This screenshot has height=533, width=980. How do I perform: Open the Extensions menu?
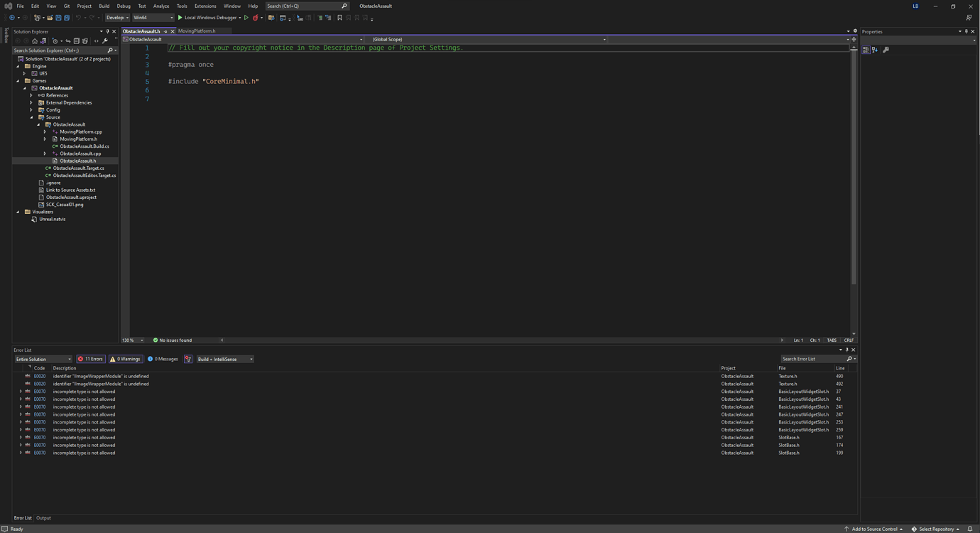205,6
